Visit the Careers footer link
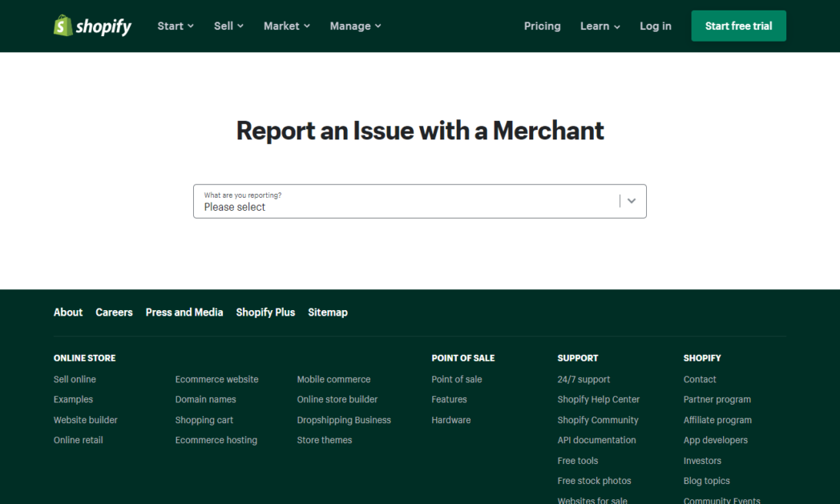 [x=114, y=312]
